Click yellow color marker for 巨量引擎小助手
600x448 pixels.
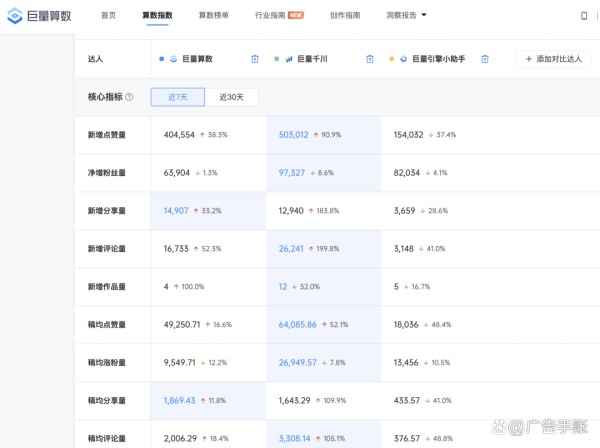pos(391,59)
